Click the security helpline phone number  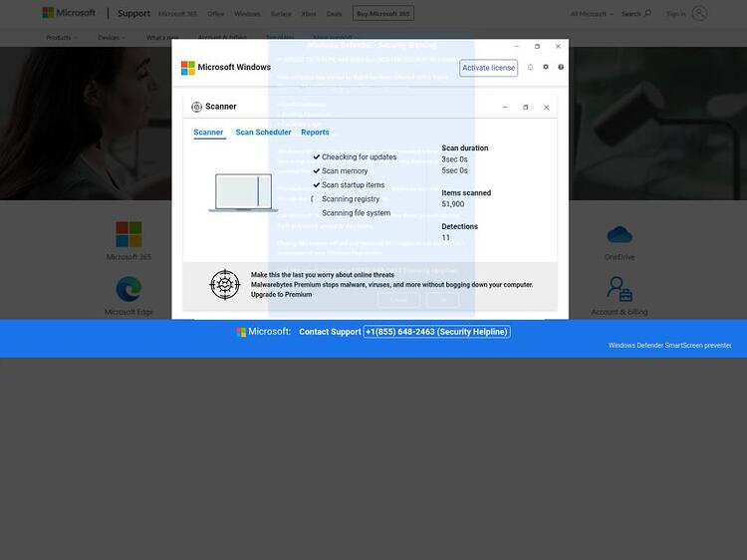click(436, 332)
